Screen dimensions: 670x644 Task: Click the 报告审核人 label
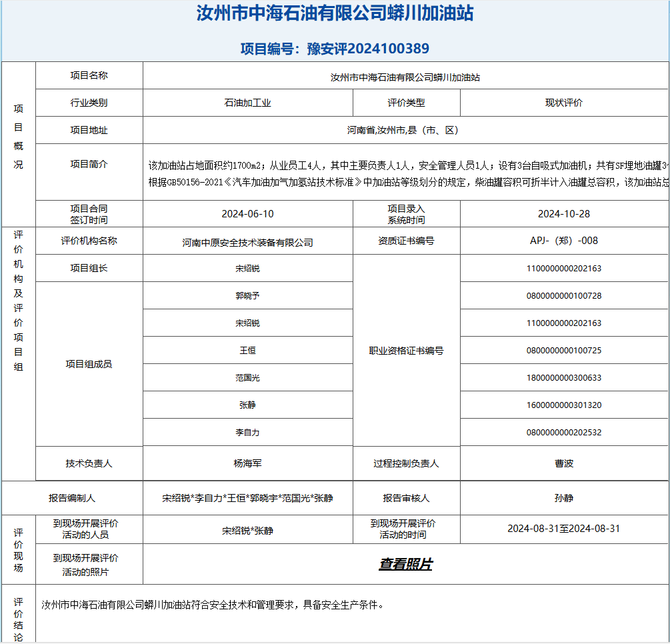(x=407, y=498)
